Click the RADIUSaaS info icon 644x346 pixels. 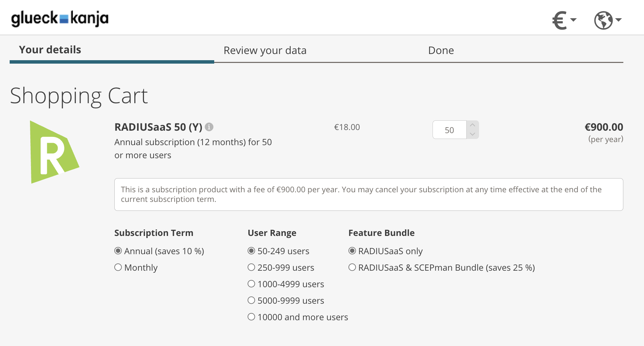pyautogui.click(x=209, y=127)
